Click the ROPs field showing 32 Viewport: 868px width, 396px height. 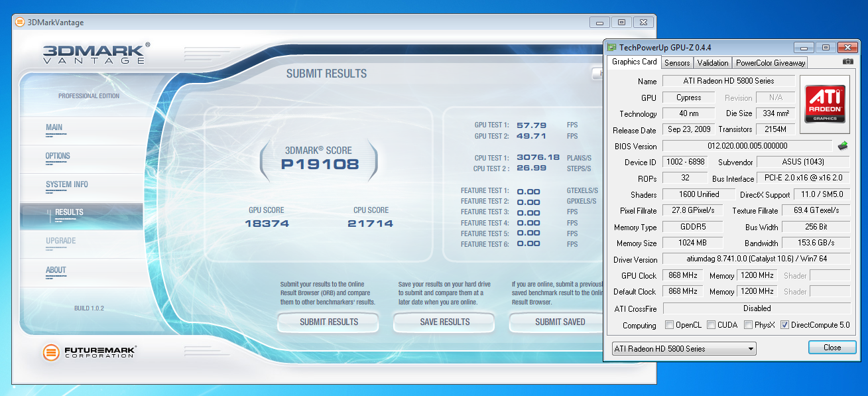tap(685, 178)
